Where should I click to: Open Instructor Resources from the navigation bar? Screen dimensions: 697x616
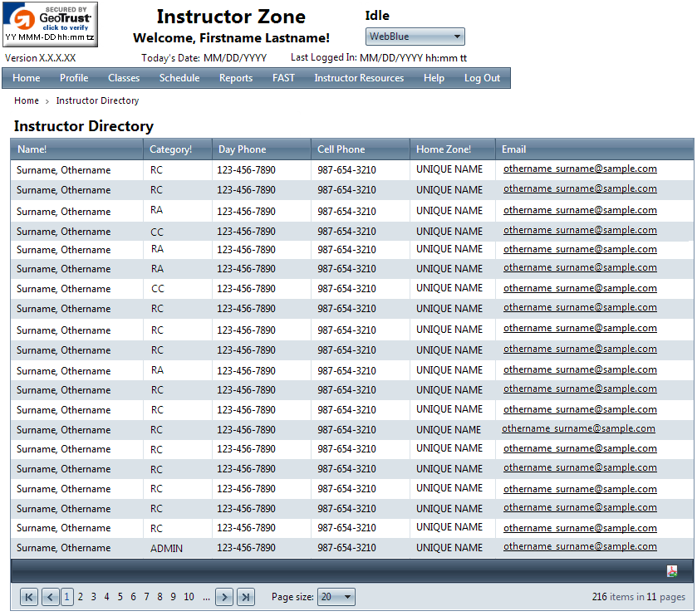tap(359, 78)
